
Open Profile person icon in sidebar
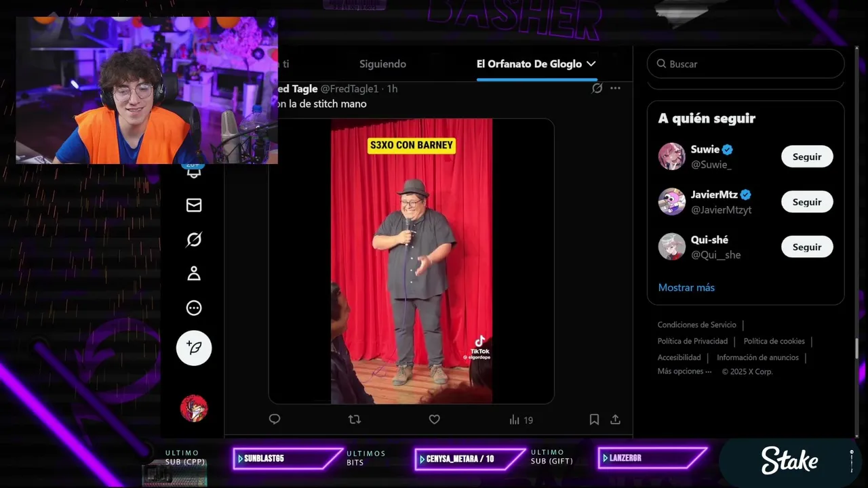pyautogui.click(x=194, y=273)
